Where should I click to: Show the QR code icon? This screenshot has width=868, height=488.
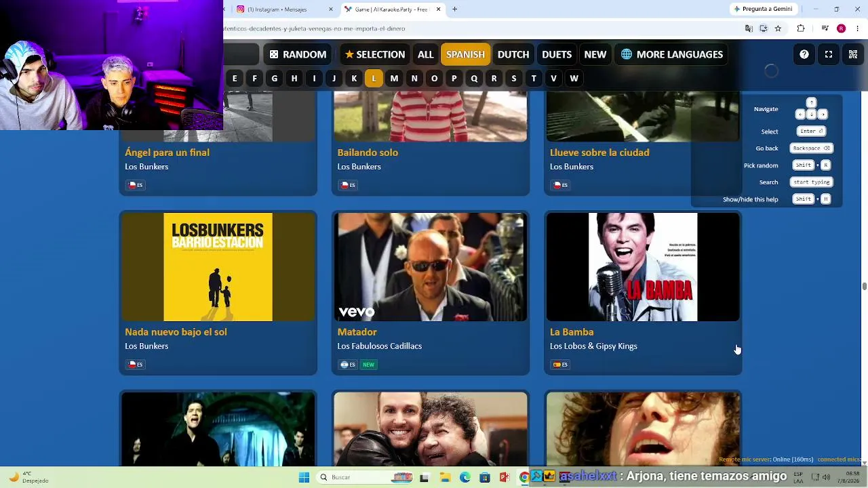(853, 54)
